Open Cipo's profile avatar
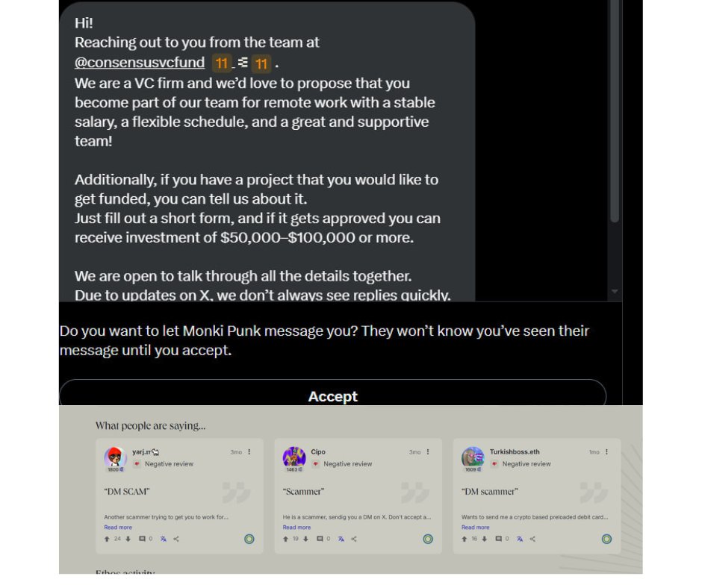 [294, 457]
